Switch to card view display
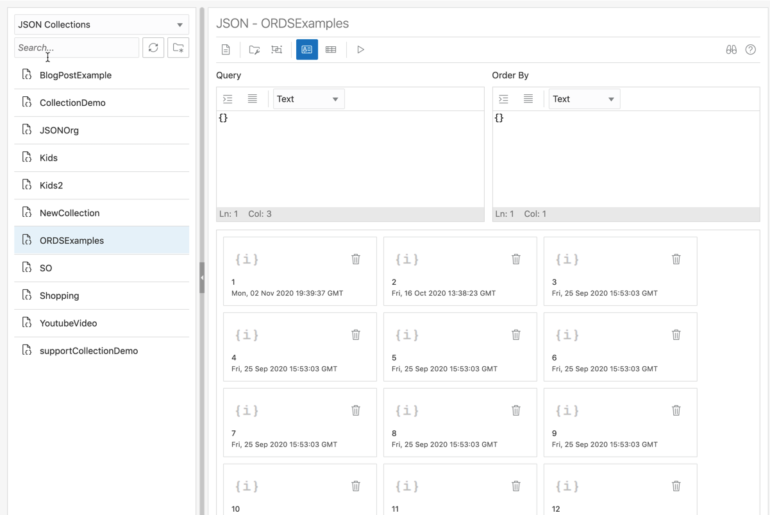Viewport: 770px width, 515px height. coord(307,49)
